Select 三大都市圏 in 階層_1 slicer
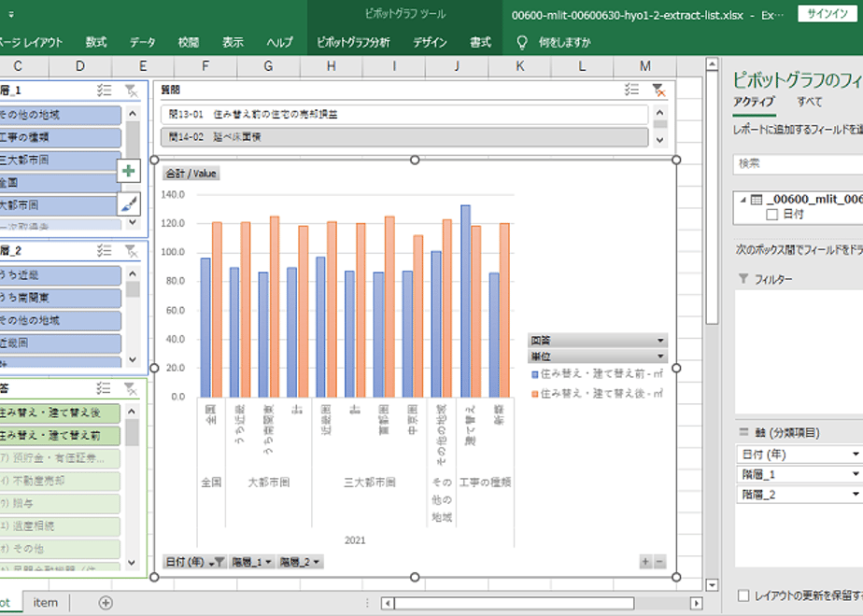Screen dimensions: 863x616 [x=60, y=160]
